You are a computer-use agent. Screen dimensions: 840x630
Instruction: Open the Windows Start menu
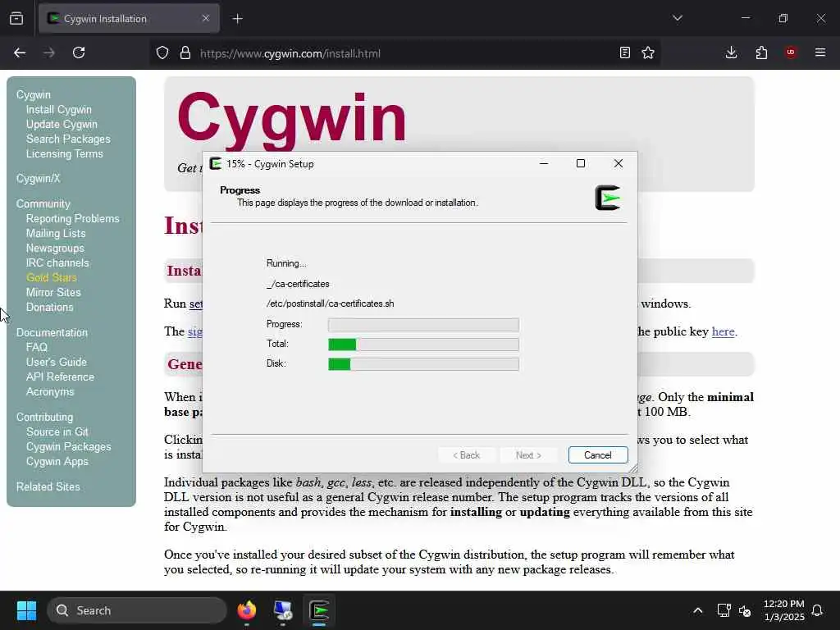tap(26, 610)
